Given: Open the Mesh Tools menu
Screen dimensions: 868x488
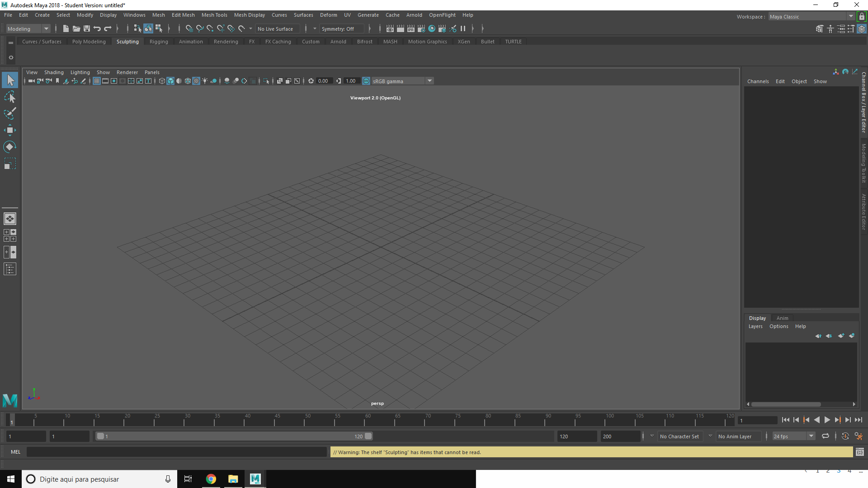Looking at the screenshot, I should coord(214,15).
